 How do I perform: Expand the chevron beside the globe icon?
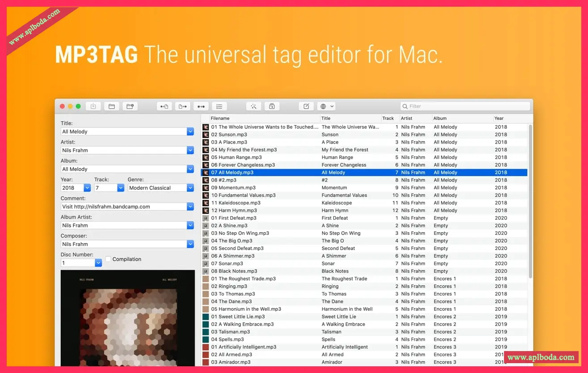tap(332, 106)
